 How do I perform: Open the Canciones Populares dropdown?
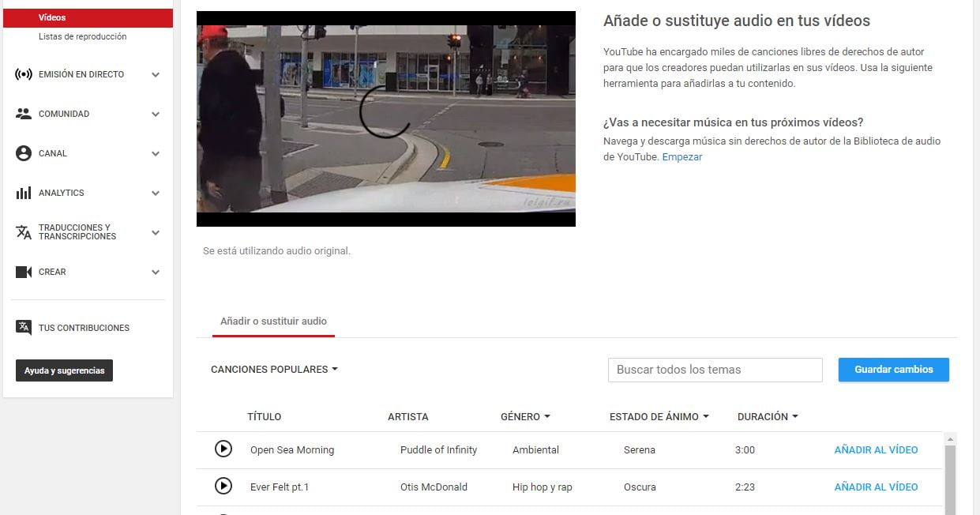274,369
